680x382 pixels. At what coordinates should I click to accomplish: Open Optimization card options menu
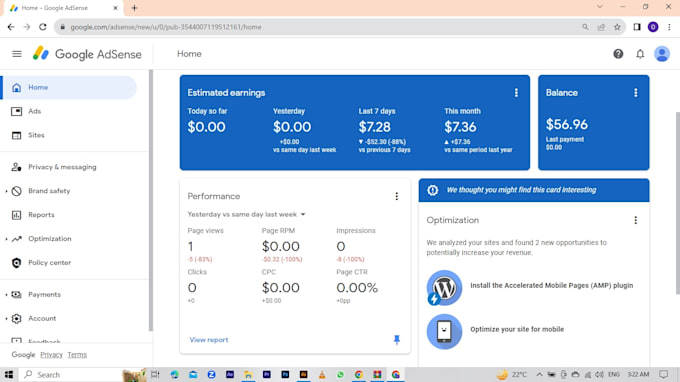[636, 220]
